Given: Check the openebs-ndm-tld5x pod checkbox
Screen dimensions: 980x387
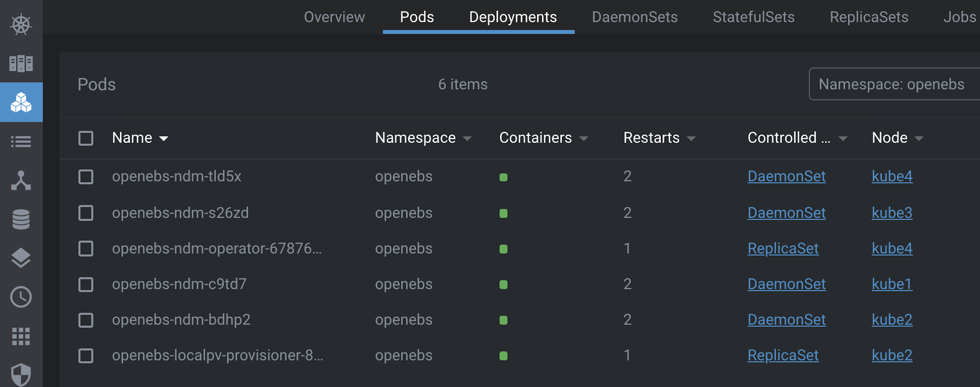Looking at the screenshot, I should tap(86, 177).
